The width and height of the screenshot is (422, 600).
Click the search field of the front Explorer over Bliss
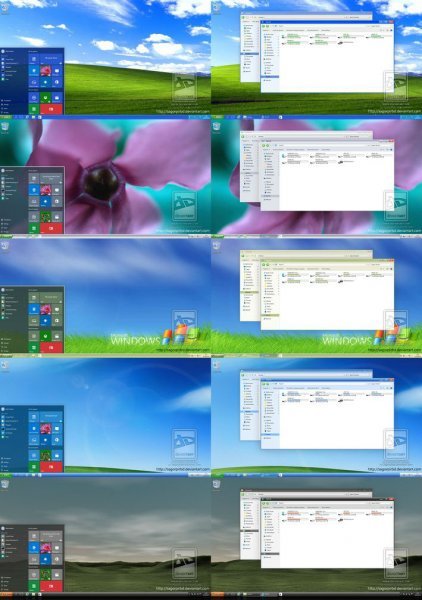(x=380, y=26)
